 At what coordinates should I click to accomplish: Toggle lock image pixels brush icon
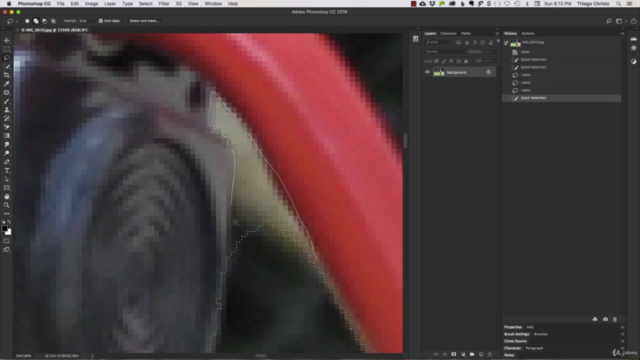click(444, 61)
